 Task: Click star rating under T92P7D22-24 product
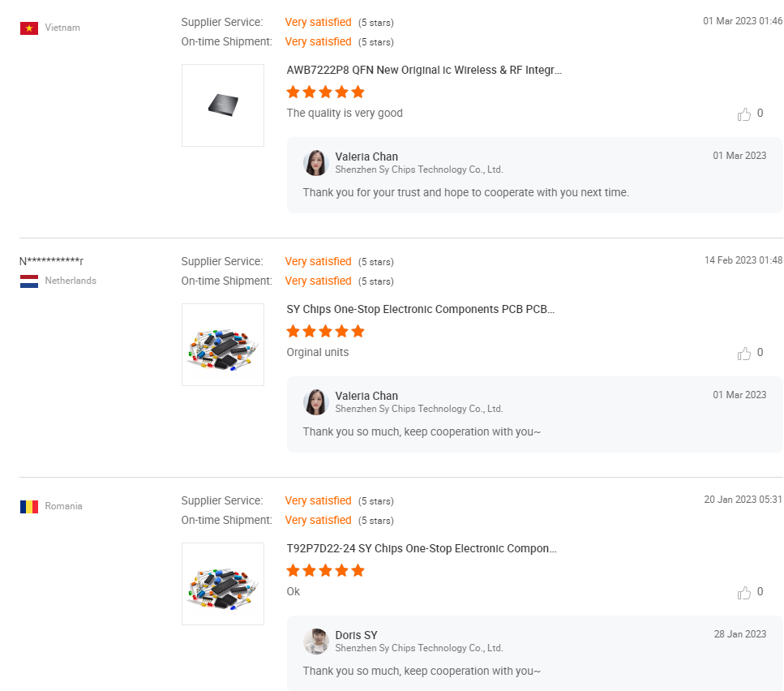pyautogui.click(x=326, y=571)
